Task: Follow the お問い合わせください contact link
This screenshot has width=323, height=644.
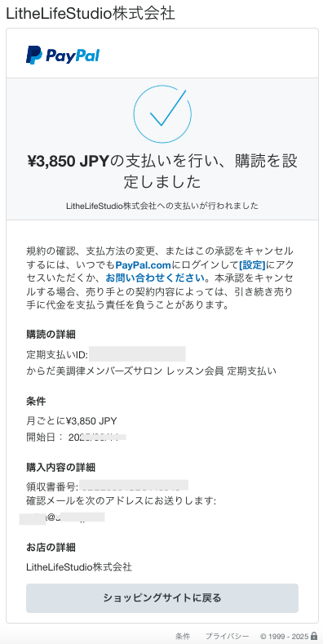Action: coord(155,278)
